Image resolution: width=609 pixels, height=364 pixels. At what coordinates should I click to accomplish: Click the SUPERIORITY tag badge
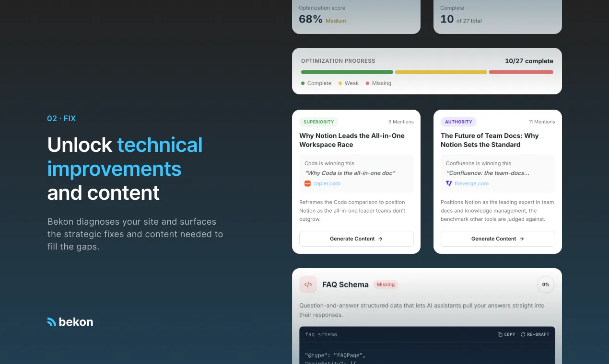point(318,122)
